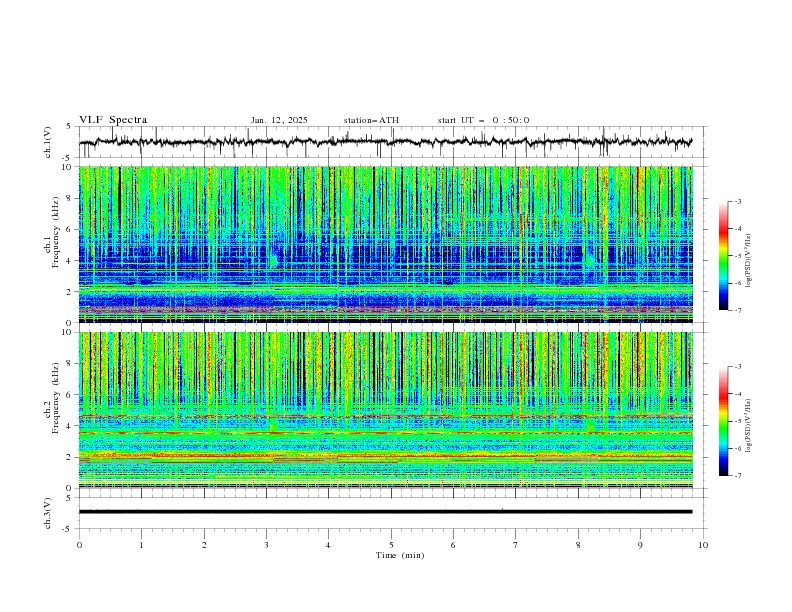Click the '10' tick label on time axis

[703, 545]
